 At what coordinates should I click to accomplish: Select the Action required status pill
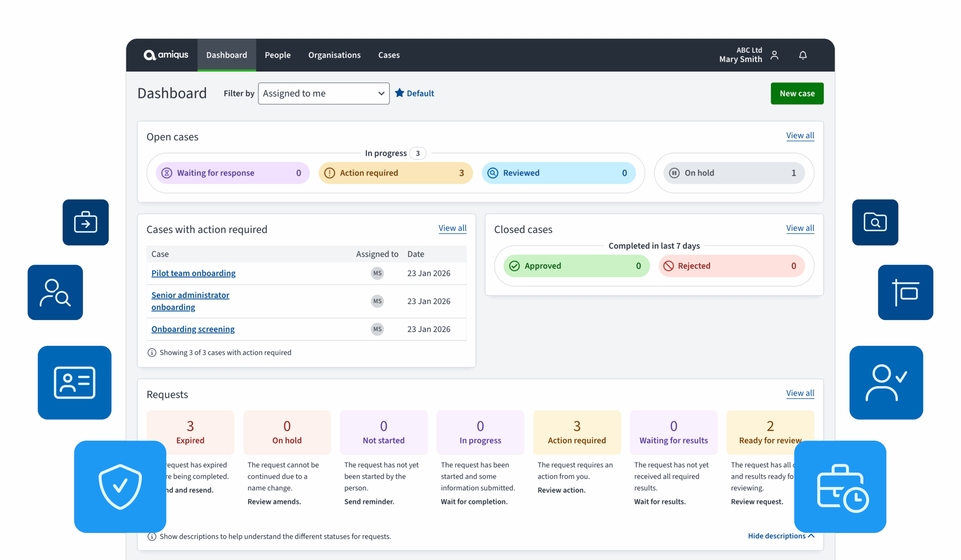(x=395, y=173)
